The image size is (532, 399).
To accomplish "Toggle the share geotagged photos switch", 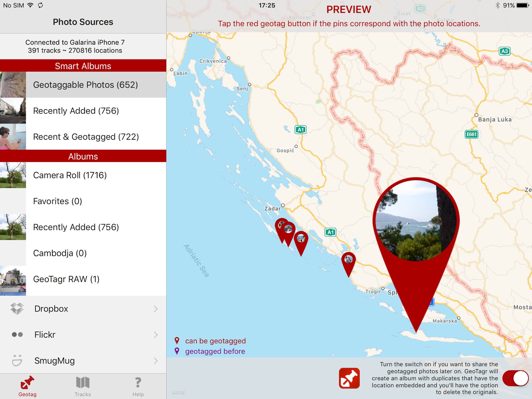I will click(x=515, y=378).
